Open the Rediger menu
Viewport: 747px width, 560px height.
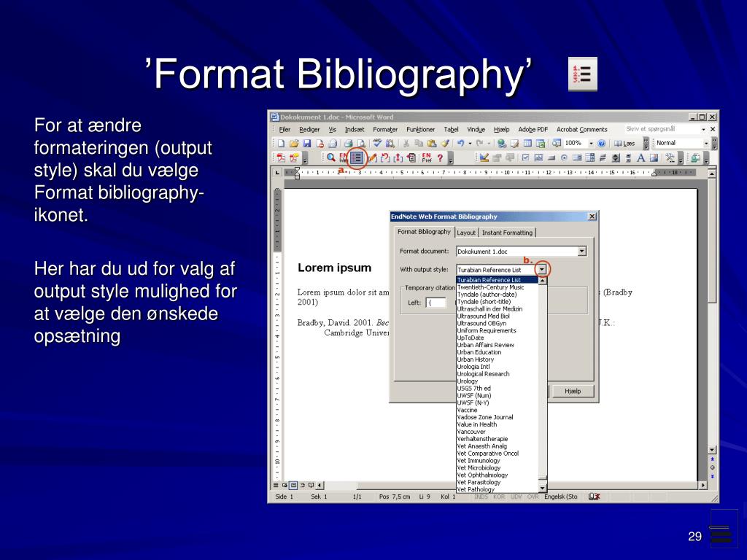point(309,129)
